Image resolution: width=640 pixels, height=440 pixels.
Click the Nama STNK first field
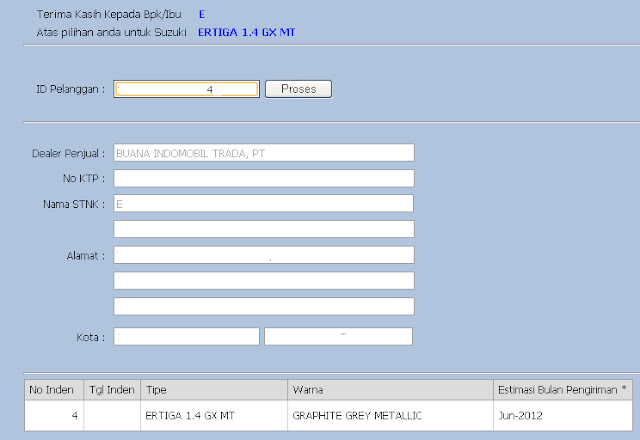pos(264,204)
